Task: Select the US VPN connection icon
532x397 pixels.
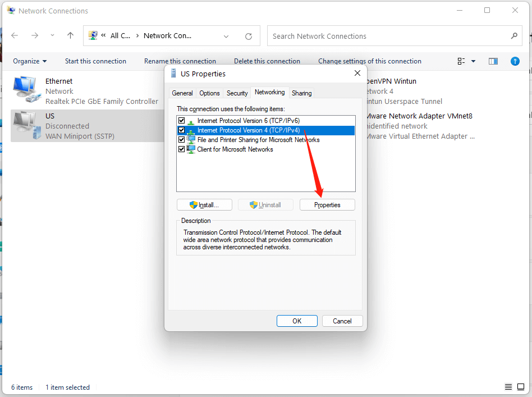Action: 27,125
